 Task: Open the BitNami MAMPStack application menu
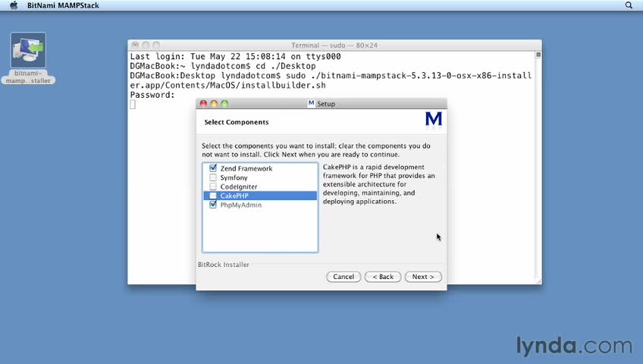pyautogui.click(x=63, y=5)
